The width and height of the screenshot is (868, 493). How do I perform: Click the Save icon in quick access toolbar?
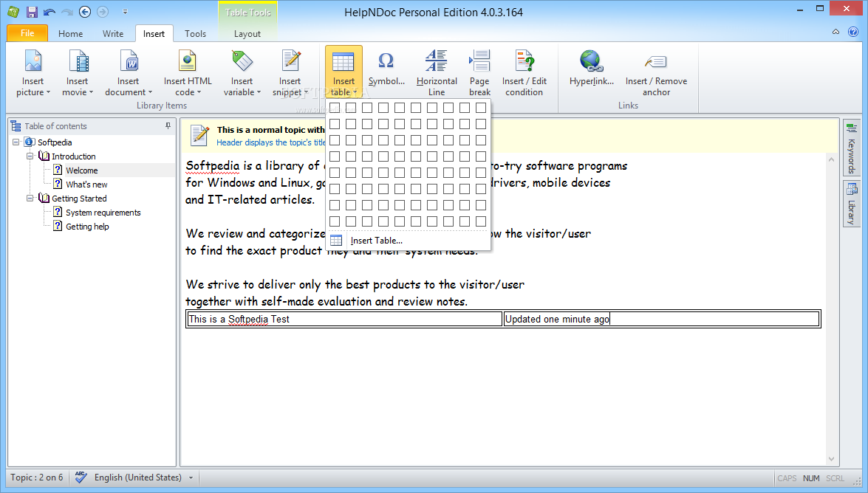click(x=32, y=12)
